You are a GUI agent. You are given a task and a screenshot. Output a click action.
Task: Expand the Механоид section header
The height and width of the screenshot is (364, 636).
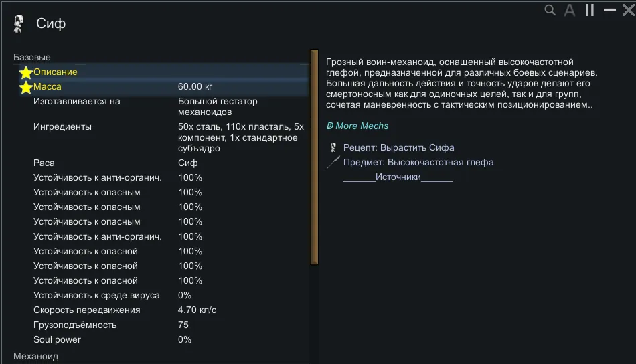[x=36, y=357]
